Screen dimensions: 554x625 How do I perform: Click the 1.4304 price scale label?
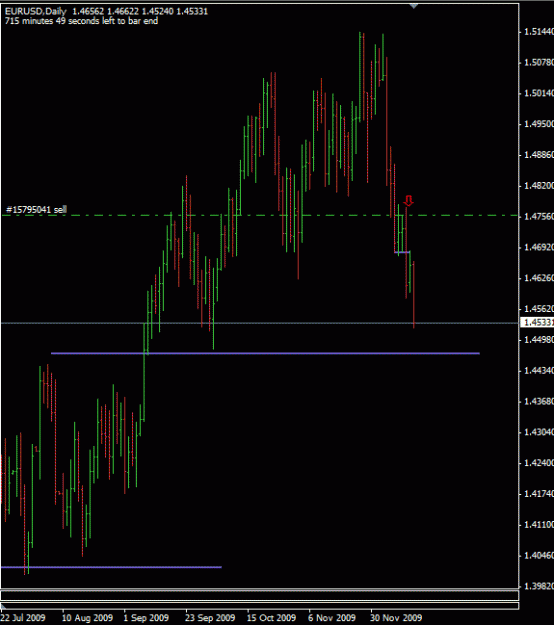coord(538,432)
